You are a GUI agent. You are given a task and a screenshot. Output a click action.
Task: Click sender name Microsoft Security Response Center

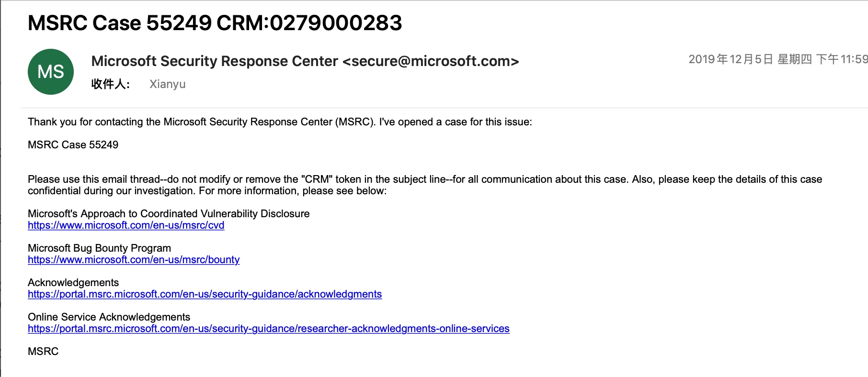click(215, 61)
